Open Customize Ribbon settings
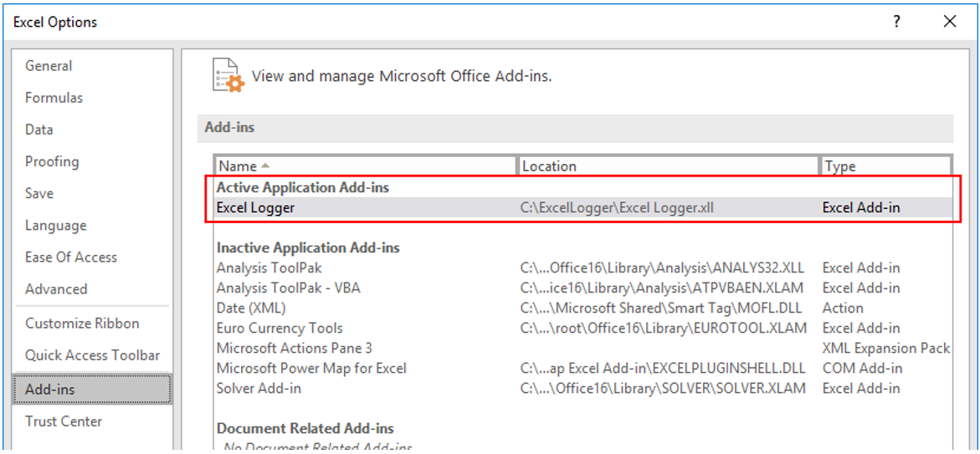Image resolution: width=980 pixels, height=454 pixels. pyautogui.click(x=82, y=324)
